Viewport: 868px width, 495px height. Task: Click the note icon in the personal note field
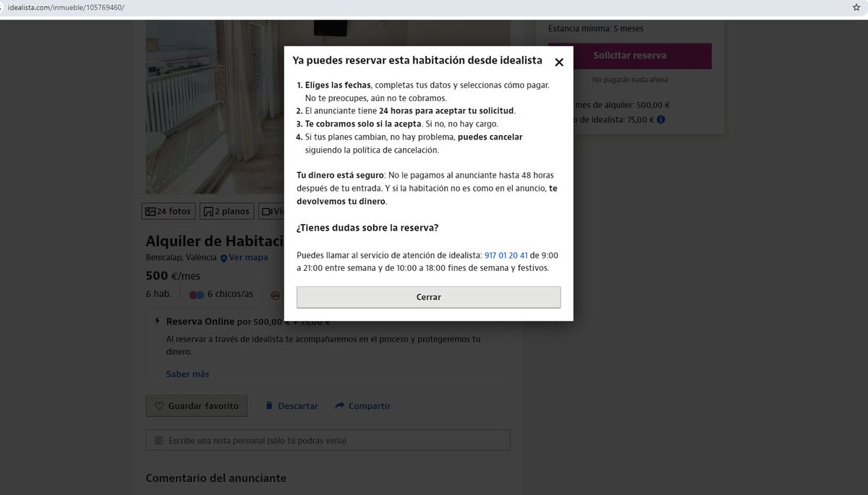(x=159, y=440)
